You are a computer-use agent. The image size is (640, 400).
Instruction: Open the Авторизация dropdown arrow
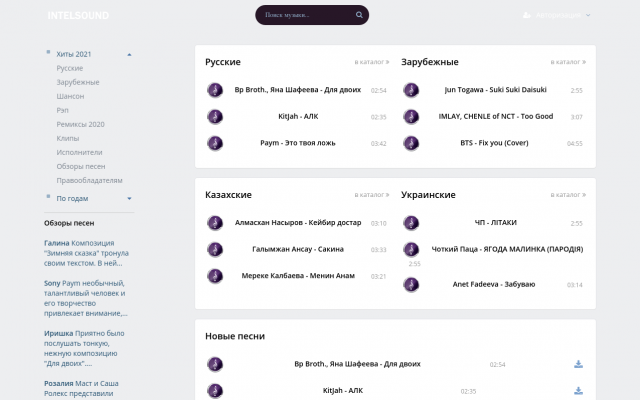[588, 15]
